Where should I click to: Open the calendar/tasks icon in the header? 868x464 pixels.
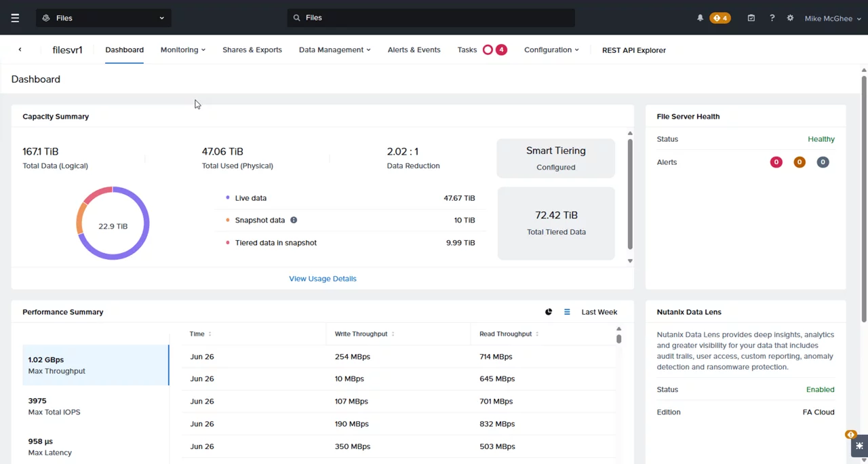[751, 18]
